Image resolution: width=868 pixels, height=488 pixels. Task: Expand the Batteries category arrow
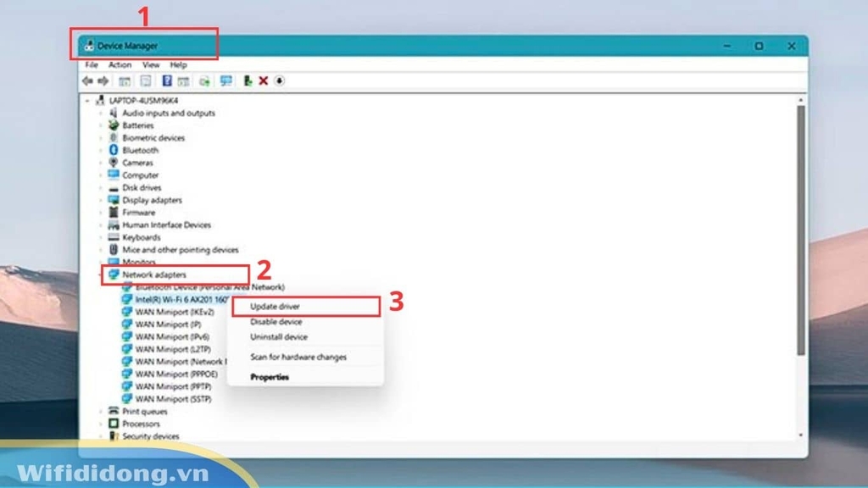click(101, 125)
